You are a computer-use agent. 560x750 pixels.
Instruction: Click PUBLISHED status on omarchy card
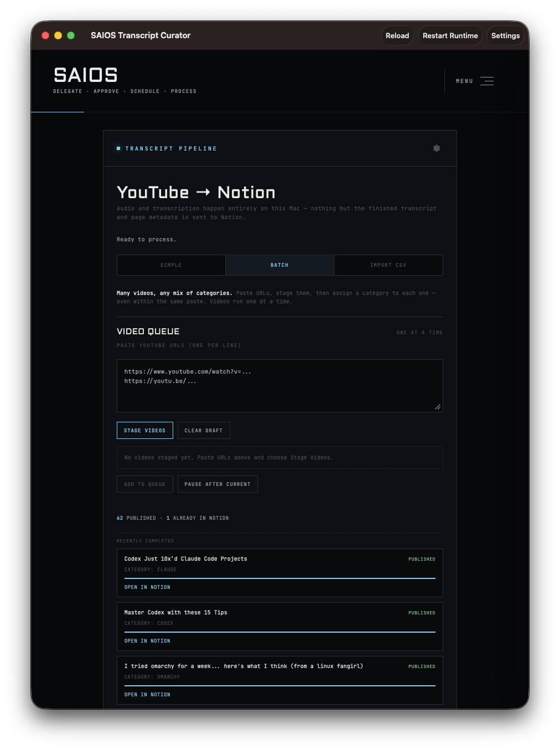(422, 666)
